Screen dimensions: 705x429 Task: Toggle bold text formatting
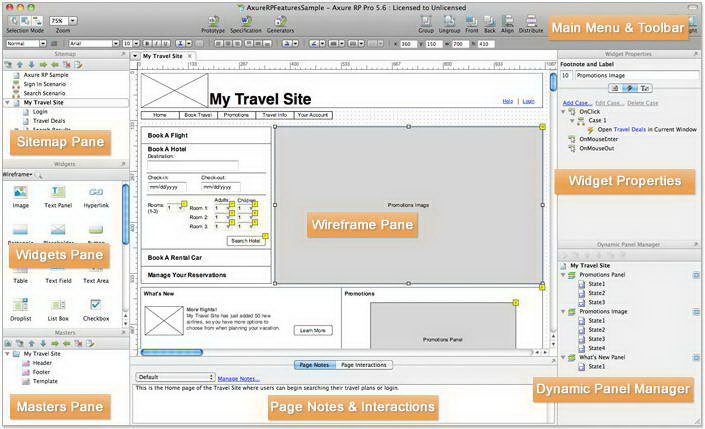tap(147, 44)
